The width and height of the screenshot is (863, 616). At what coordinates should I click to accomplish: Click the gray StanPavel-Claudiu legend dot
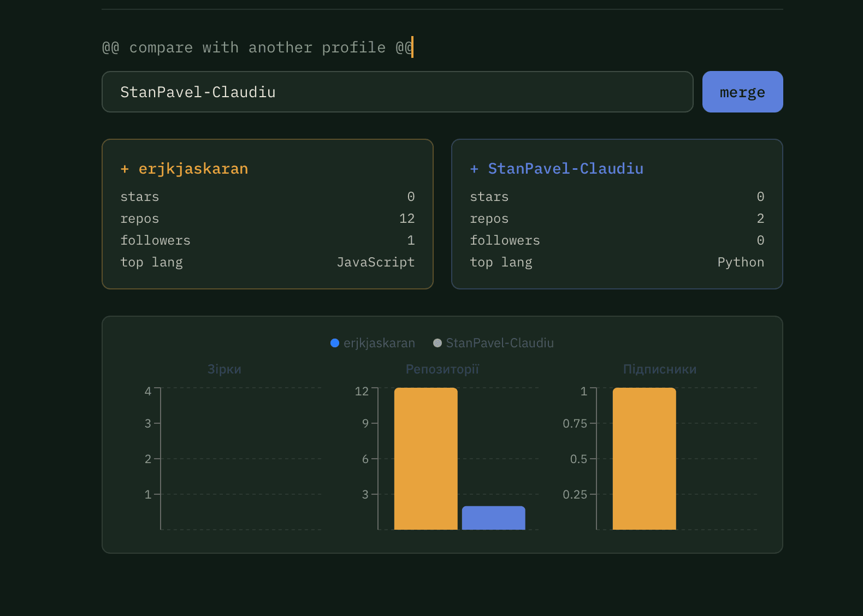[438, 343]
